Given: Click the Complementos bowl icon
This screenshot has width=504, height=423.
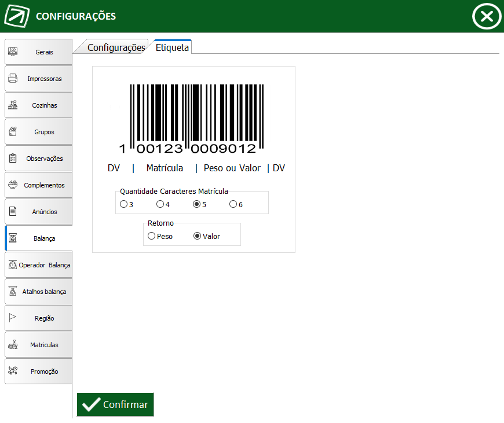Looking at the screenshot, I should (x=13, y=185).
